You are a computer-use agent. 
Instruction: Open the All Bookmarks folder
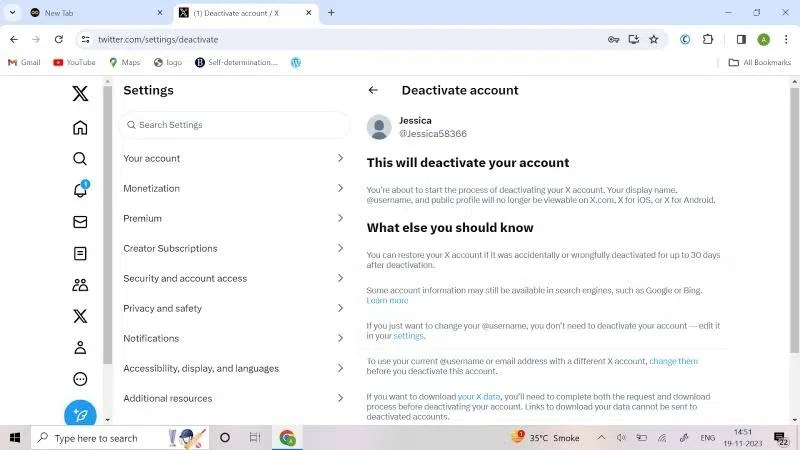[760, 62]
